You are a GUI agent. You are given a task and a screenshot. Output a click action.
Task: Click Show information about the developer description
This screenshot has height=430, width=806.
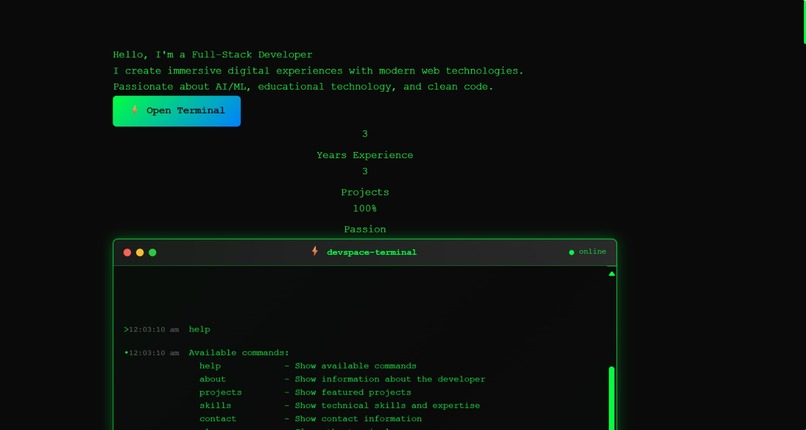tap(390, 379)
